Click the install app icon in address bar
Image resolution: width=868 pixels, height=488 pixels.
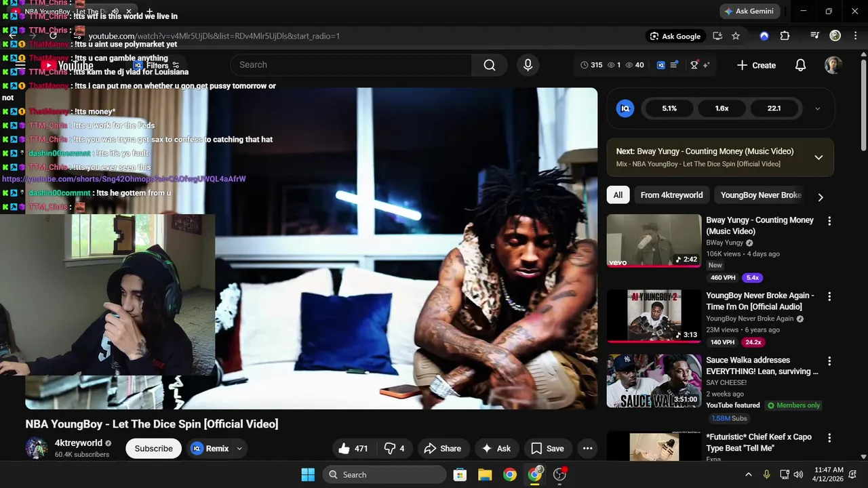[717, 36]
